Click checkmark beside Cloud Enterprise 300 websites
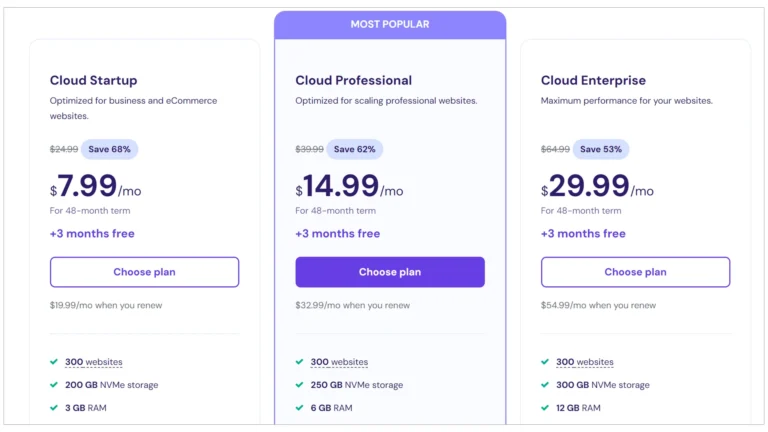The width and height of the screenshot is (768, 432). (x=545, y=362)
